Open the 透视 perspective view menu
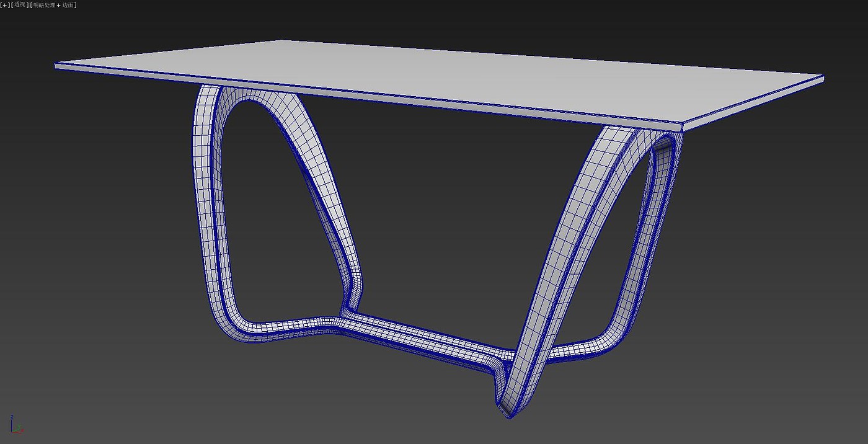Viewport: 868px width, 444px height. pyautogui.click(x=20, y=5)
